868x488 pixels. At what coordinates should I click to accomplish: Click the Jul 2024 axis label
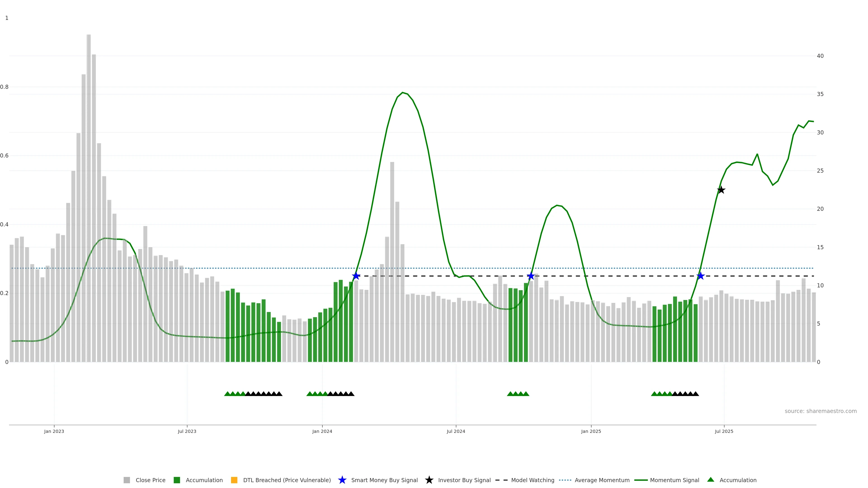(455, 431)
